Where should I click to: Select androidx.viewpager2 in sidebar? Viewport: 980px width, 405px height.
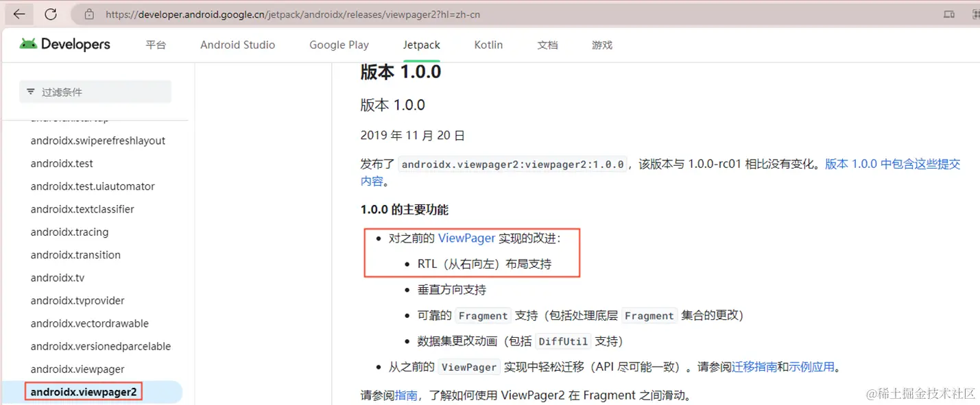(84, 392)
